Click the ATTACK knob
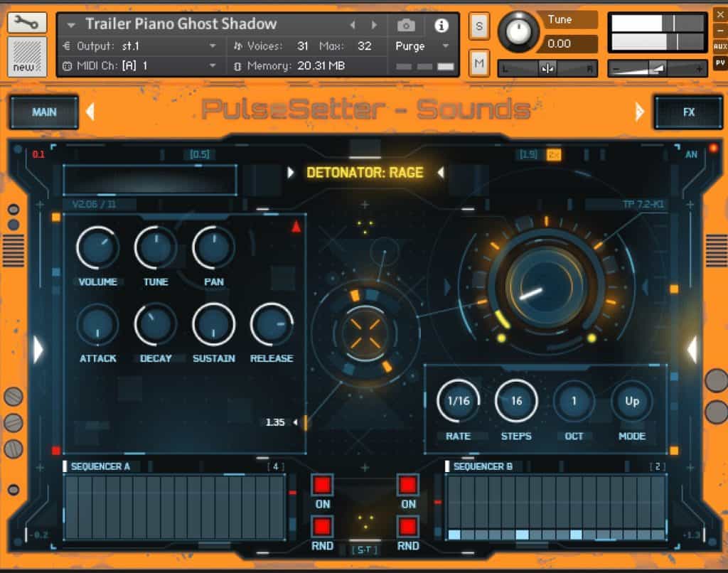728x573 pixels. tap(97, 324)
